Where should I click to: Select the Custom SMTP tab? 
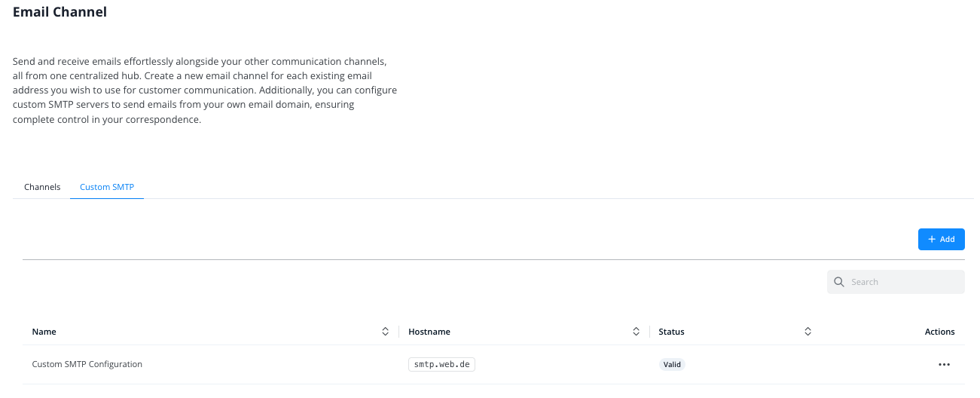coord(107,187)
